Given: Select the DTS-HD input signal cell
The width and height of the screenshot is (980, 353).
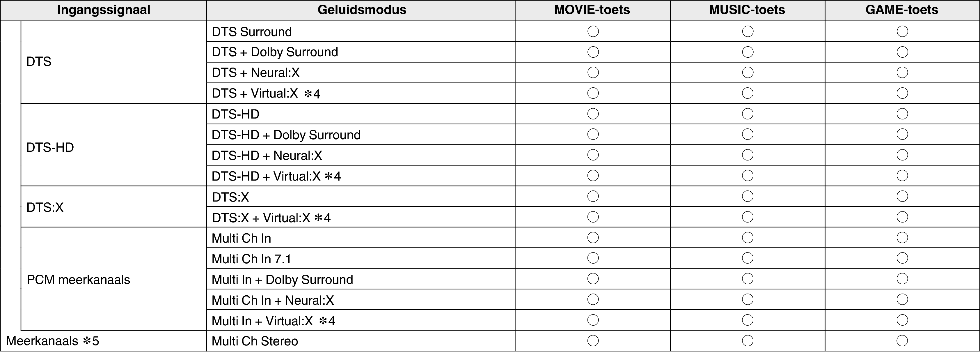Looking at the screenshot, I should tap(114, 145).
